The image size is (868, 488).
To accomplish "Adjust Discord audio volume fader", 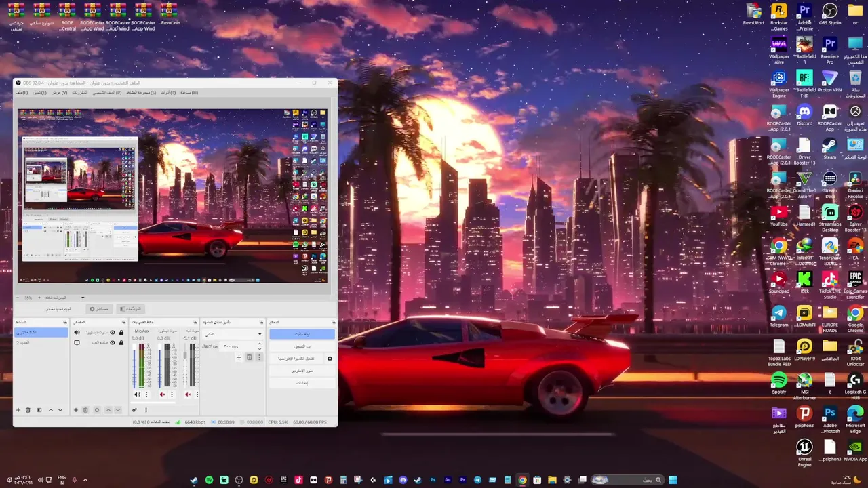I will click(159, 366).
